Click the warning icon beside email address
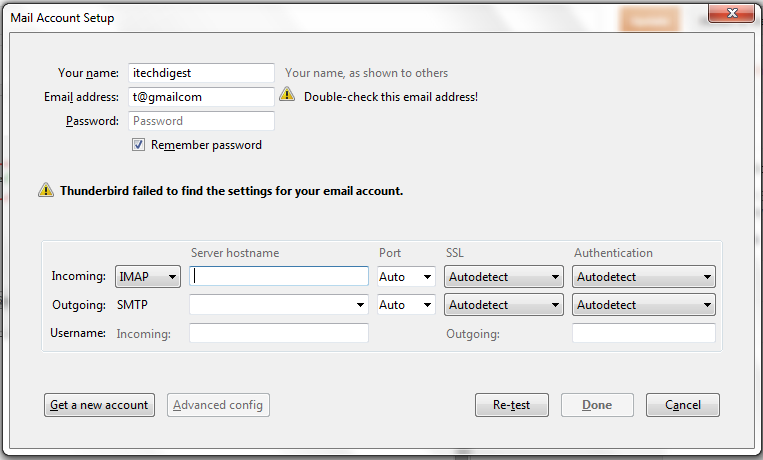This screenshot has width=763, height=460. (287, 94)
